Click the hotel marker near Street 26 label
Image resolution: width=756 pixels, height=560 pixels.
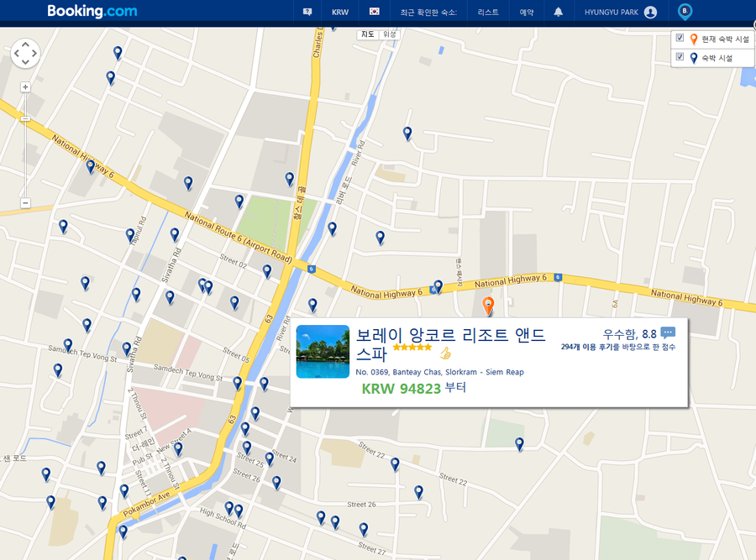tap(276, 482)
